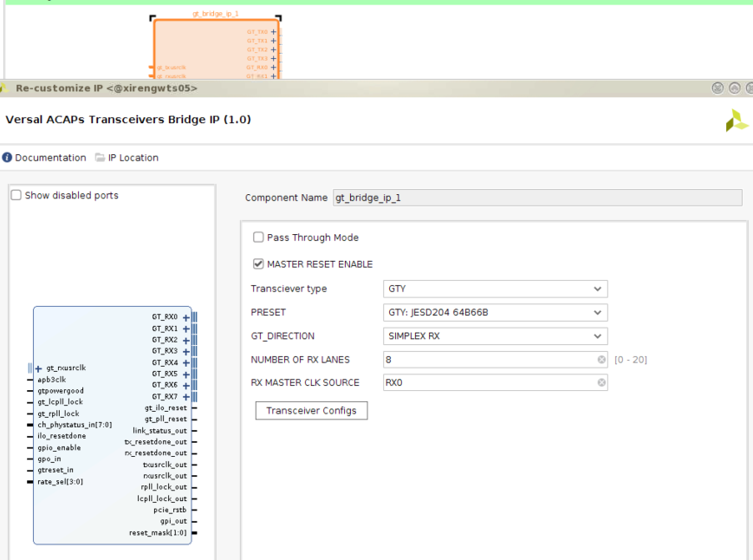The height and width of the screenshot is (560, 753).
Task: Click the Transceiver Configs button
Action: click(x=311, y=411)
